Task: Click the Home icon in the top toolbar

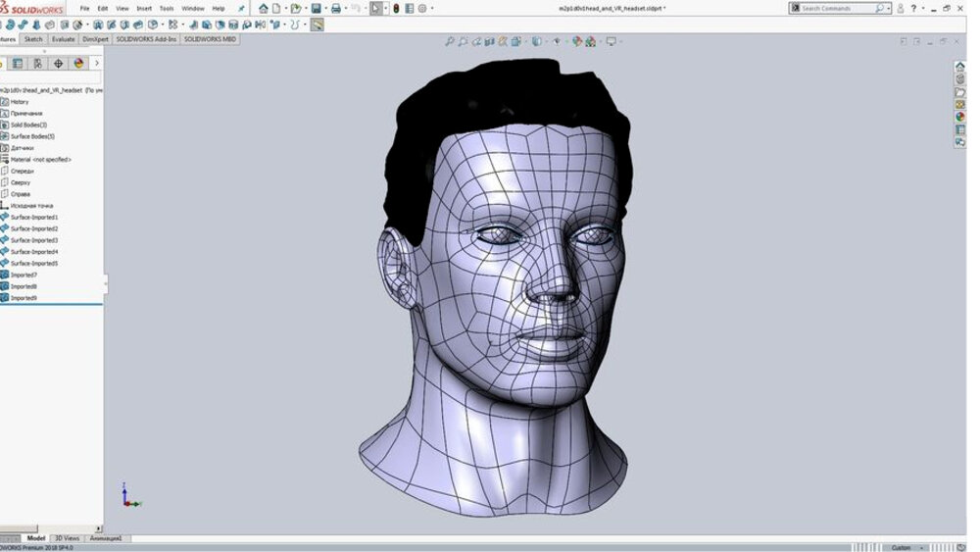Action: coord(264,8)
